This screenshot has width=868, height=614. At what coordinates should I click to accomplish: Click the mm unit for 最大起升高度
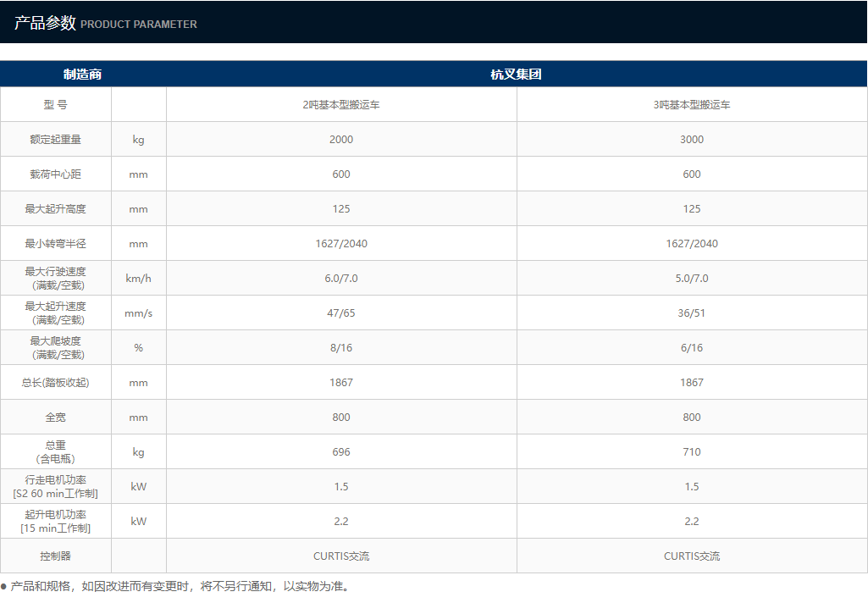click(138, 210)
